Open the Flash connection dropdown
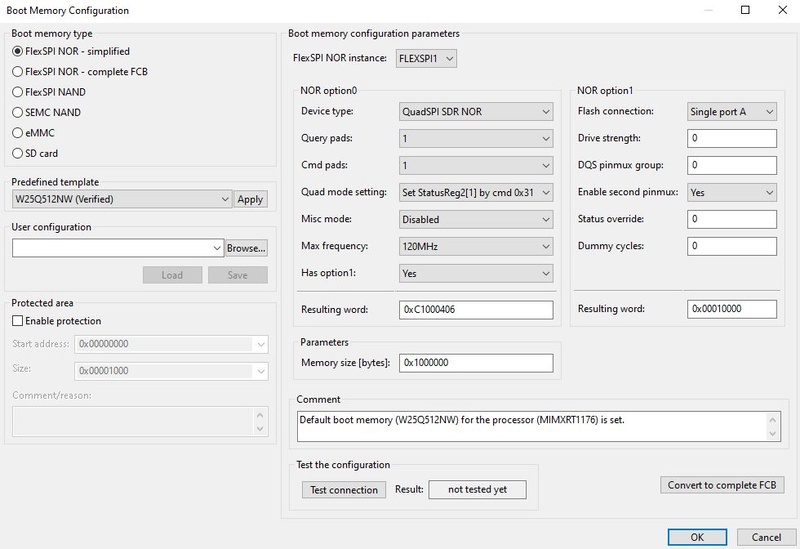This screenshot has height=549, width=800. coord(732,112)
